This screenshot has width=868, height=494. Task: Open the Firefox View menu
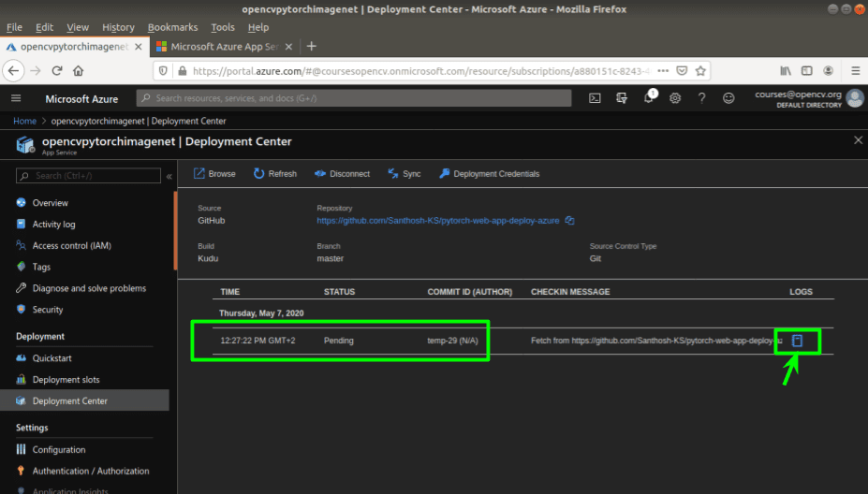click(x=78, y=27)
